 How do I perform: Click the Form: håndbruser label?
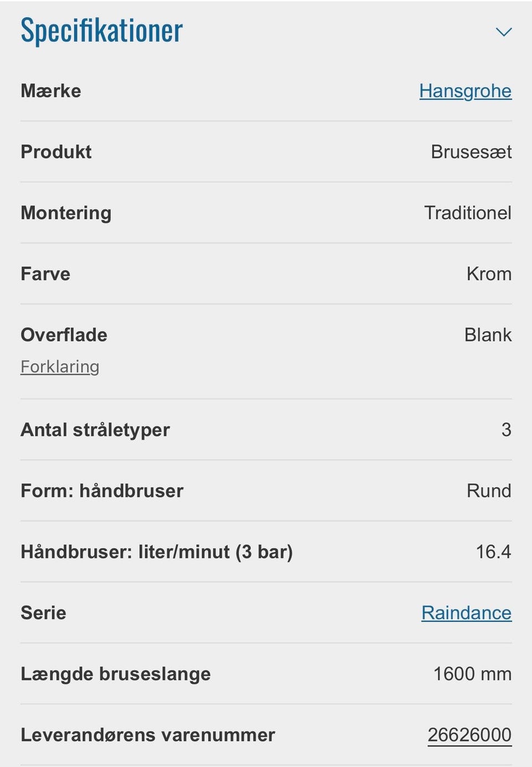coord(102,491)
